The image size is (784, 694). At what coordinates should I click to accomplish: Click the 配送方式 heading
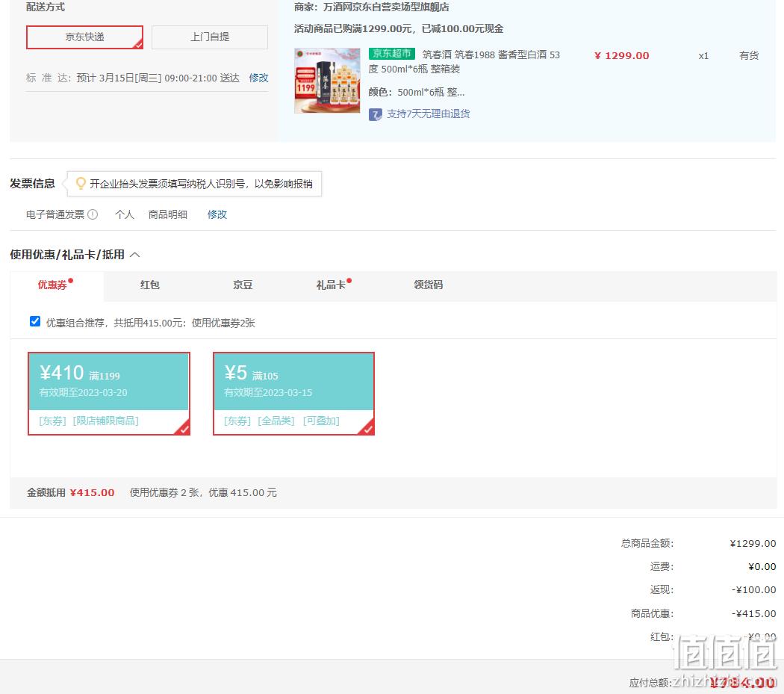click(x=46, y=7)
